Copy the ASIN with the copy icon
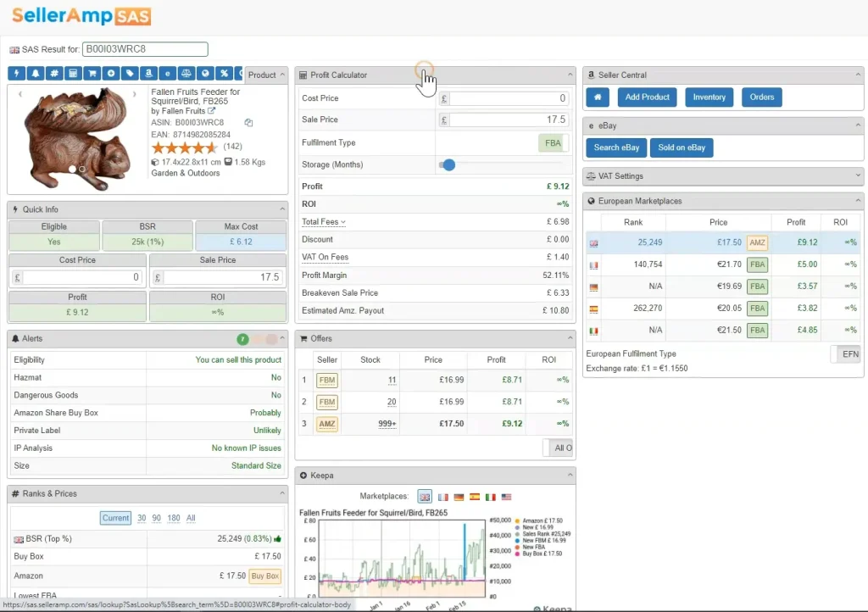The width and height of the screenshot is (868, 612). (248, 122)
